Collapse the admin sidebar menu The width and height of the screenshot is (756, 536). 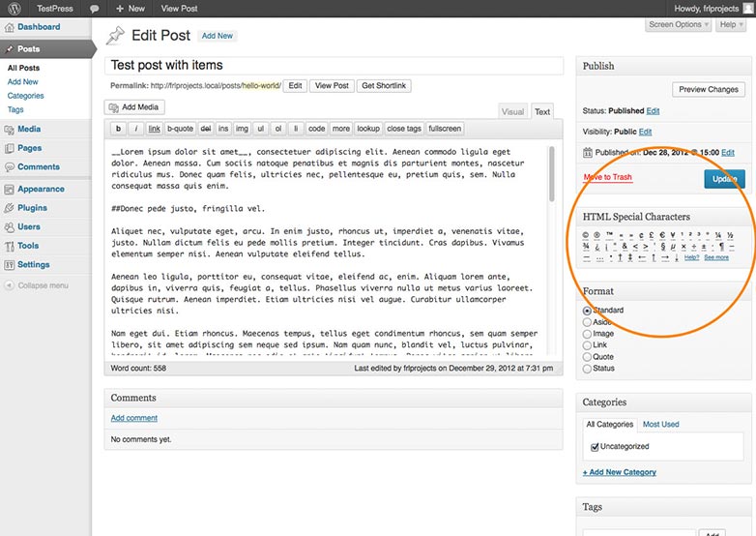tap(37, 285)
